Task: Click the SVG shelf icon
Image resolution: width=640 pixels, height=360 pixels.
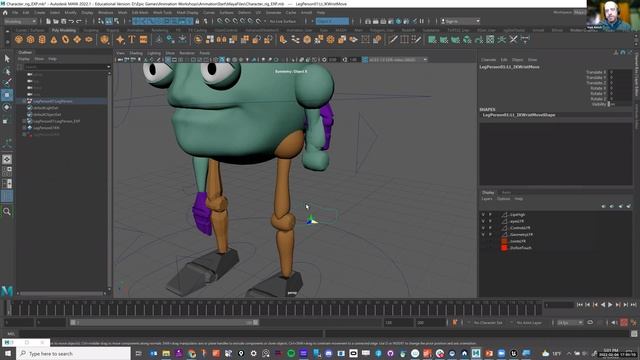Action: coord(143,40)
